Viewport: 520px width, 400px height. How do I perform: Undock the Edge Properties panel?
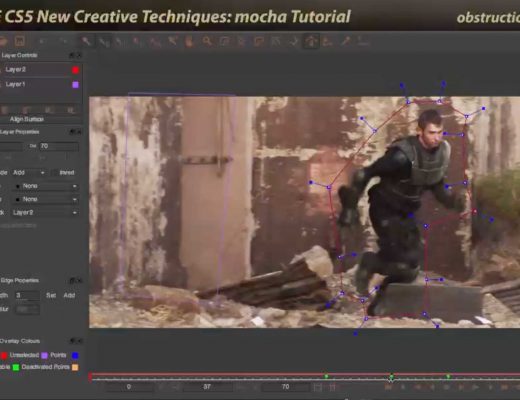point(72,281)
